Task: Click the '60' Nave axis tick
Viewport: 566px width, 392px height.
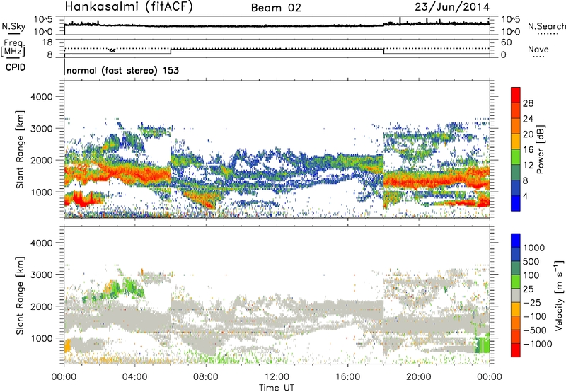Action: click(x=507, y=42)
